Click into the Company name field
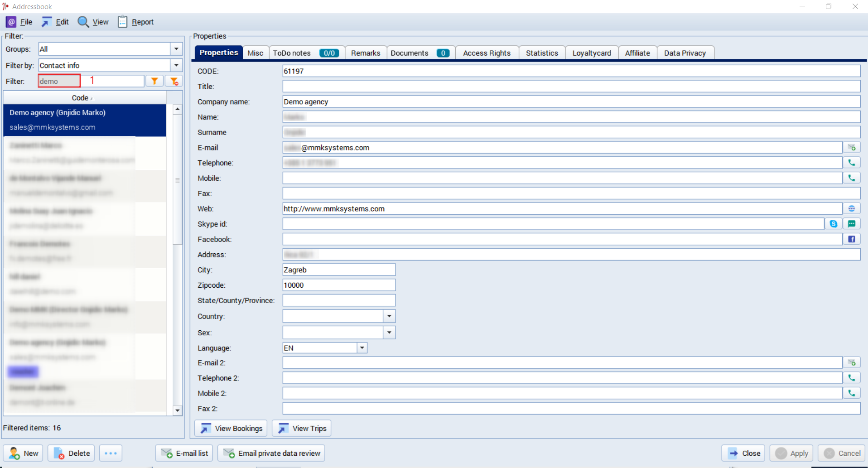The width and height of the screenshot is (868, 468). coord(571,101)
